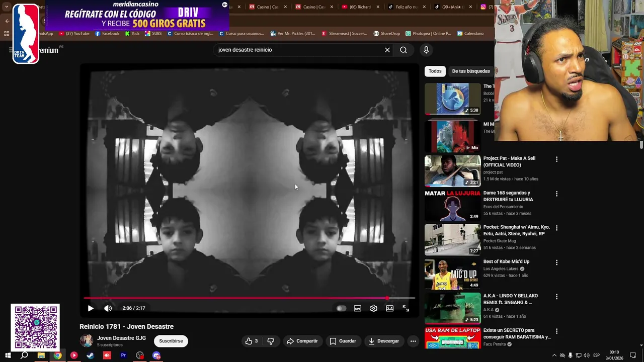
Task: Open Los Angeles Lakers channel name
Action: (x=501, y=269)
